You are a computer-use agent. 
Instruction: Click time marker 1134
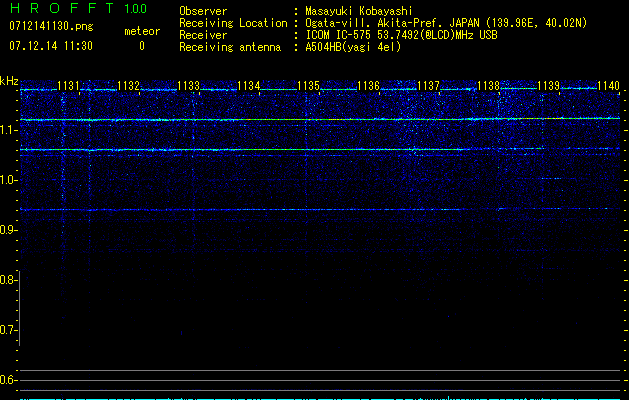point(249,85)
